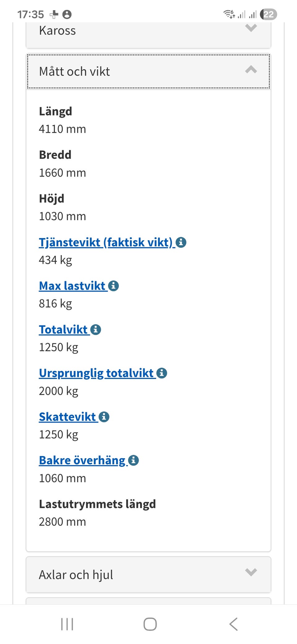Open the recent apps navigation icon

67,624
